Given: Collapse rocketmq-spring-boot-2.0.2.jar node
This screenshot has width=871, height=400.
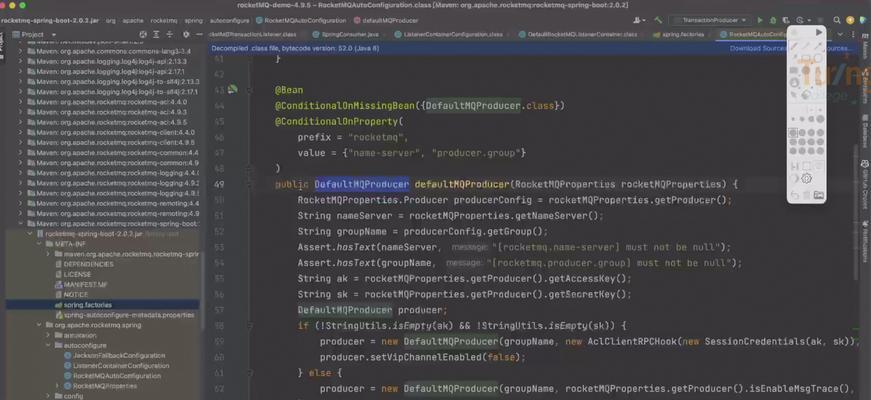Looking at the screenshot, I should (x=30, y=234).
